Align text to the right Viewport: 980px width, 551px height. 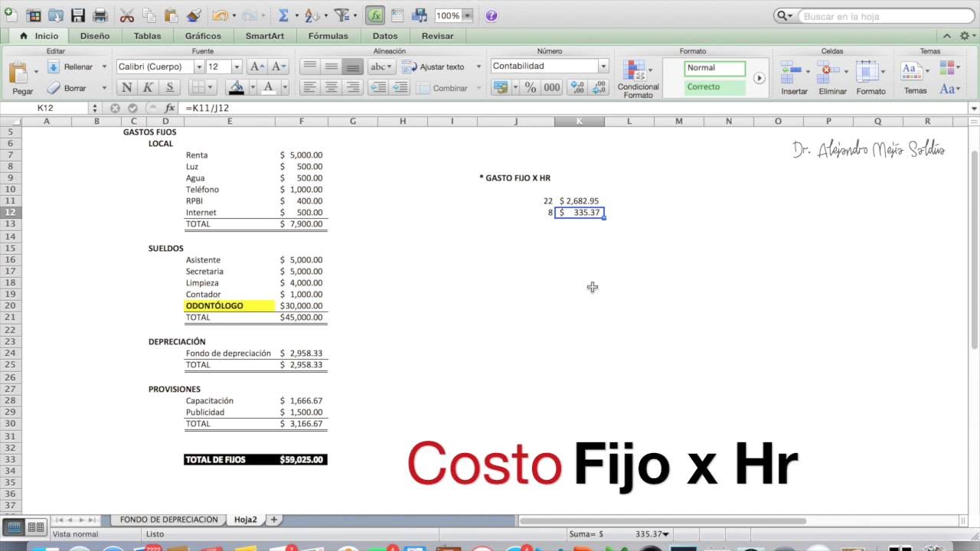coord(352,87)
